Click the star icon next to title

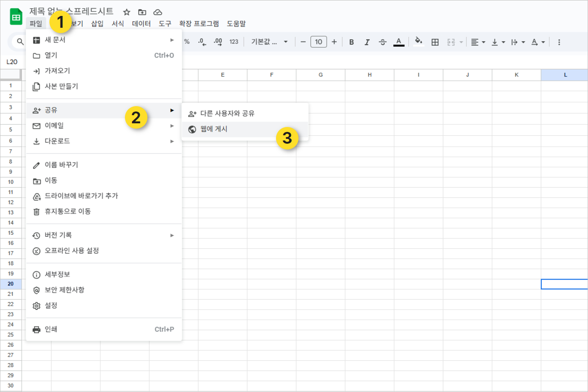tap(127, 12)
